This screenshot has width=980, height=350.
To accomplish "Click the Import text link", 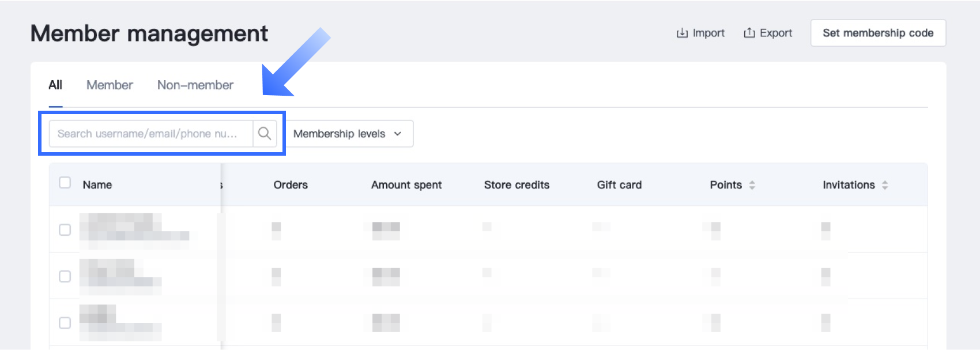I will click(708, 33).
